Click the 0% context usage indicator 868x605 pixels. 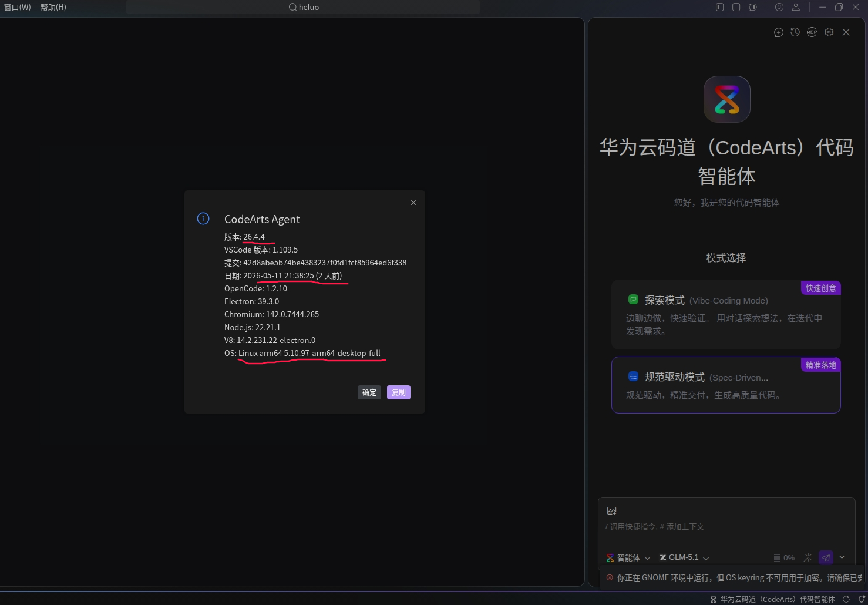tap(784, 557)
